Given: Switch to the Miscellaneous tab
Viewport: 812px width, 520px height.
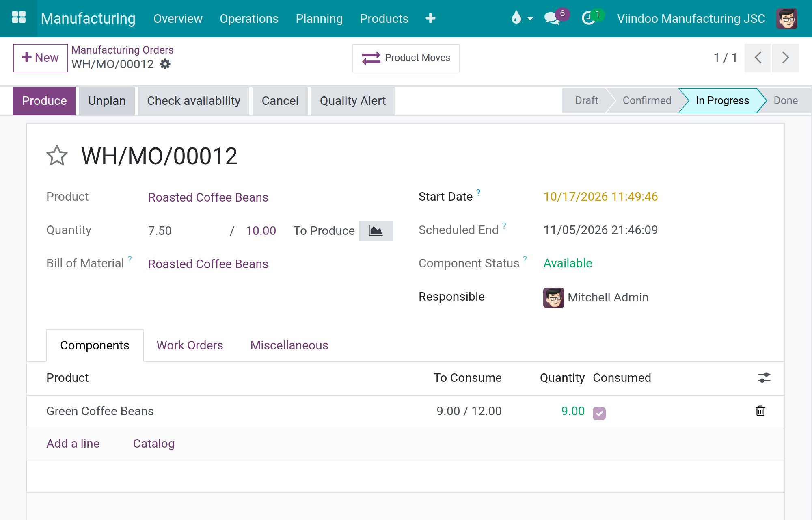Looking at the screenshot, I should click(x=289, y=345).
